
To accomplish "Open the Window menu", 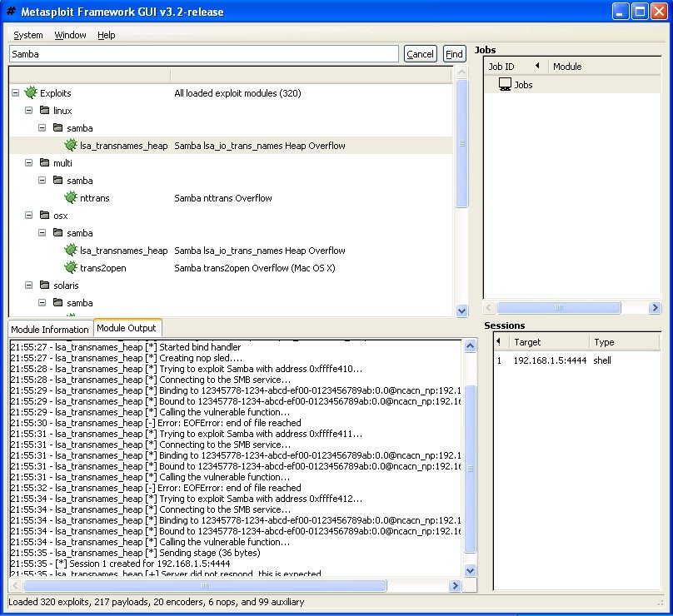I will (x=71, y=35).
